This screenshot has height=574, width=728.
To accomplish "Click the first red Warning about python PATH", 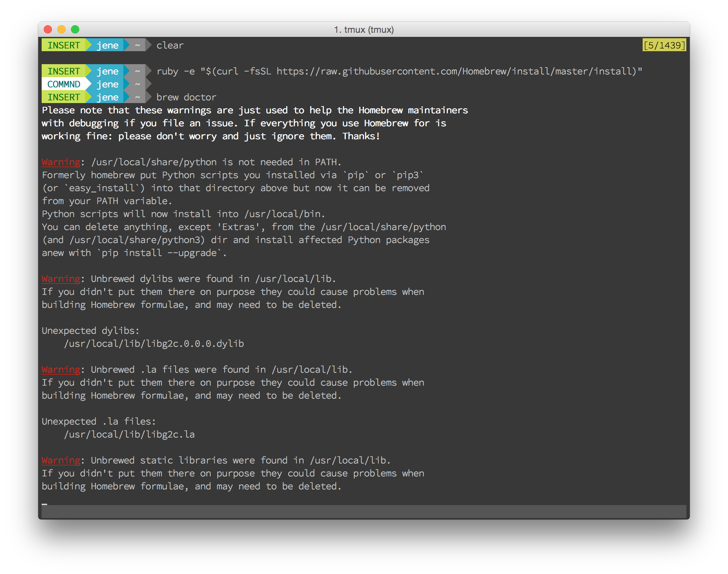I will [61, 162].
